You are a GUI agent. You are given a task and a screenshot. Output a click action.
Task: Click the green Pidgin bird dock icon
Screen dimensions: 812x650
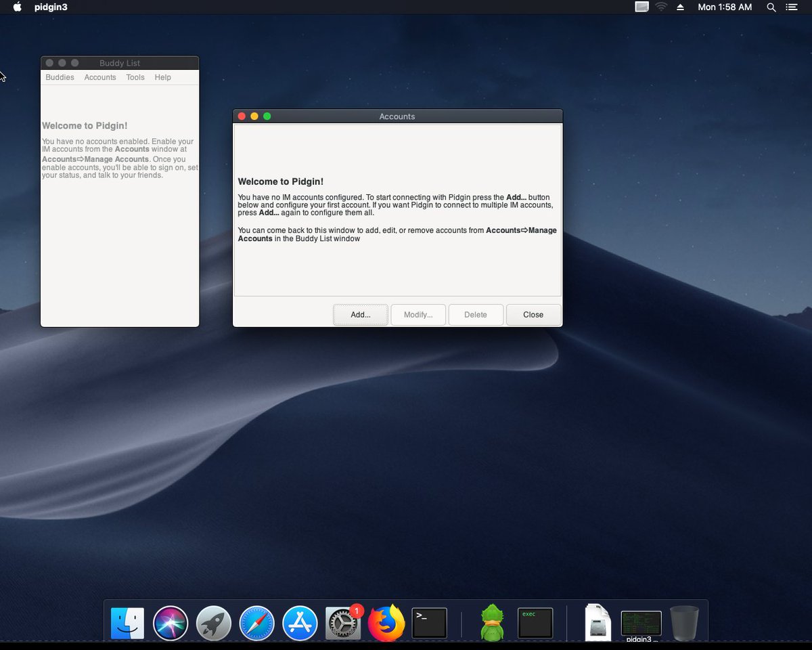(x=493, y=623)
